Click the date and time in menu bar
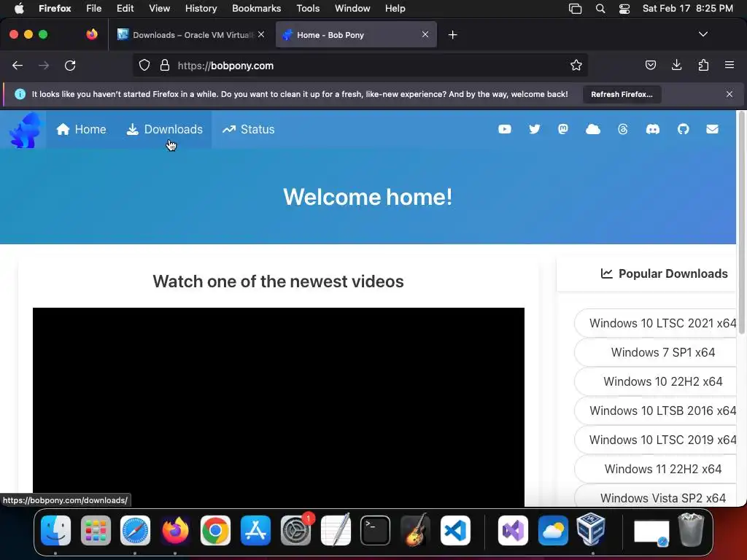The width and height of the screenshot is (747, 560). 687,9
